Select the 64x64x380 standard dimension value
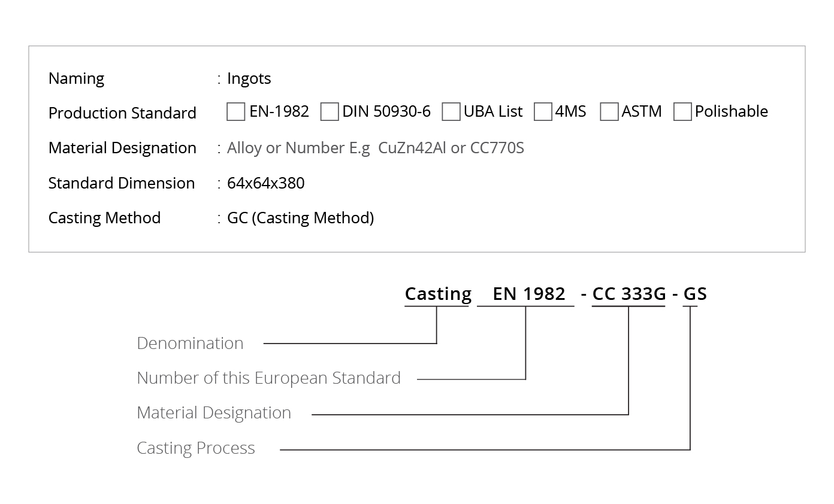 click(266, 183)
